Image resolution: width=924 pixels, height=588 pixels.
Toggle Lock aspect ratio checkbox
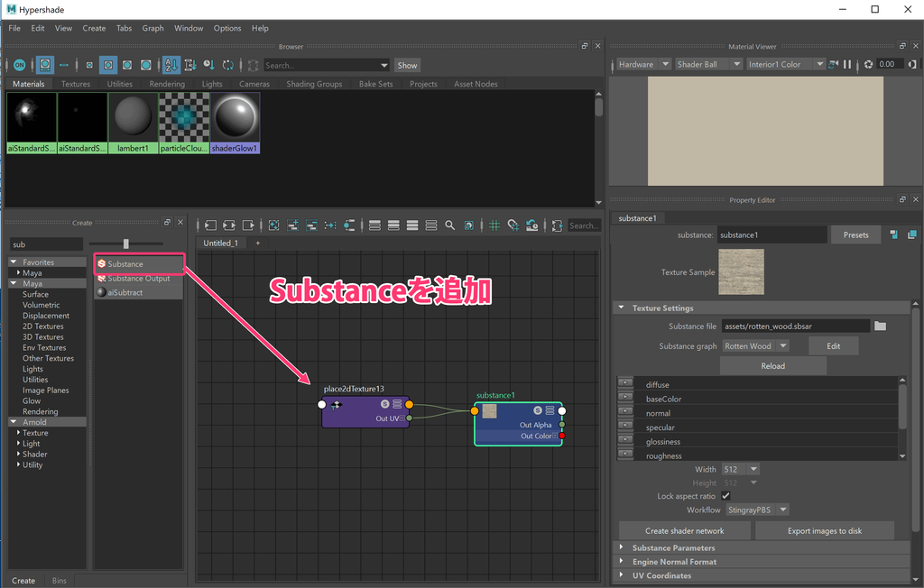click(725, 495)
